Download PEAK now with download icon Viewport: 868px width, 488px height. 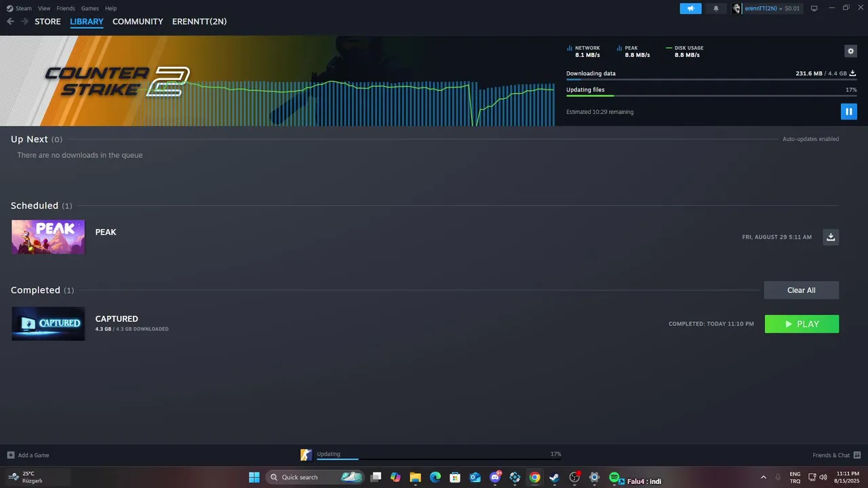coord(831,237)
